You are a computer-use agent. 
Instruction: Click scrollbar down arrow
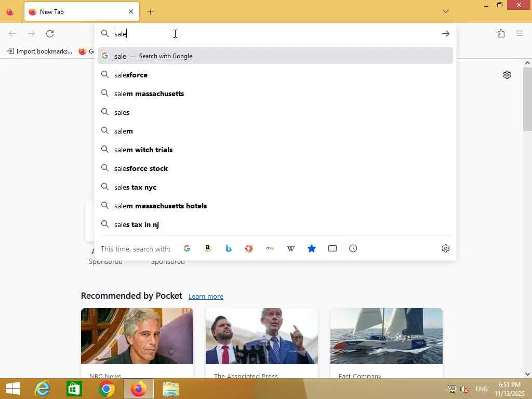coord(527,374)
